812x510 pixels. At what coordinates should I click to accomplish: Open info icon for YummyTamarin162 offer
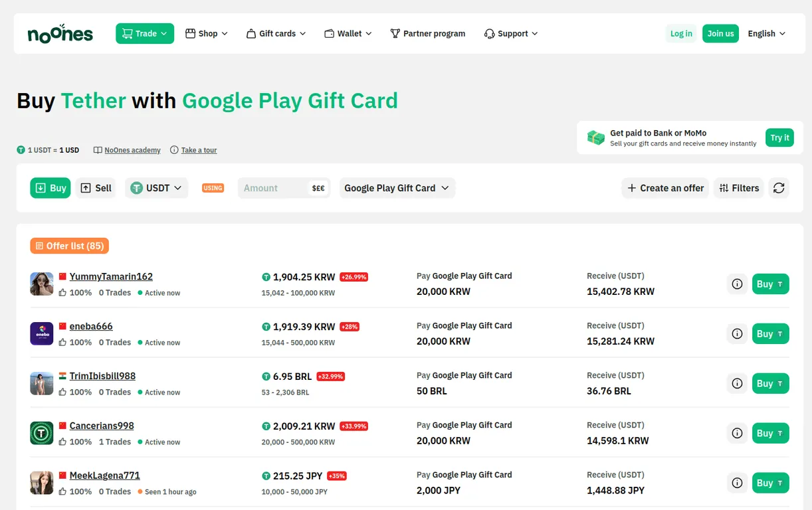coord(737,284)
